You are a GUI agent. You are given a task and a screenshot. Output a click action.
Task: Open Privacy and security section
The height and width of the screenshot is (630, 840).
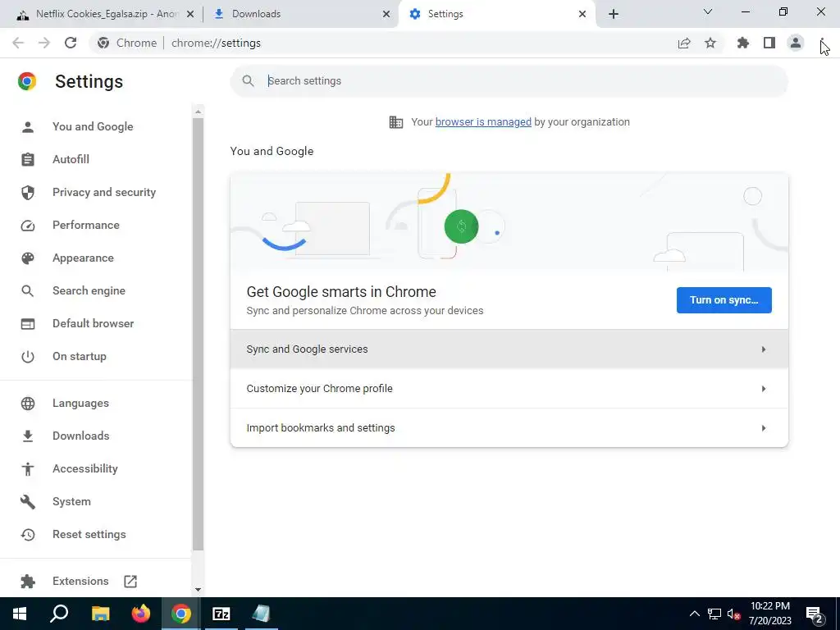[x=104, y=192]
